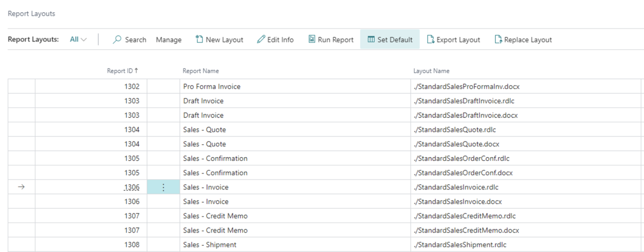The width and height of the screenshot is (644, 252).
Task: Open the Manage menu
Action: coord(169,39)
